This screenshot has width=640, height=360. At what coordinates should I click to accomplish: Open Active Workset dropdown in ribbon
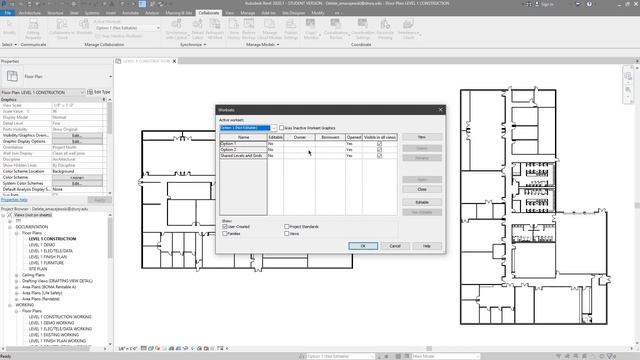tap(158, 28)
